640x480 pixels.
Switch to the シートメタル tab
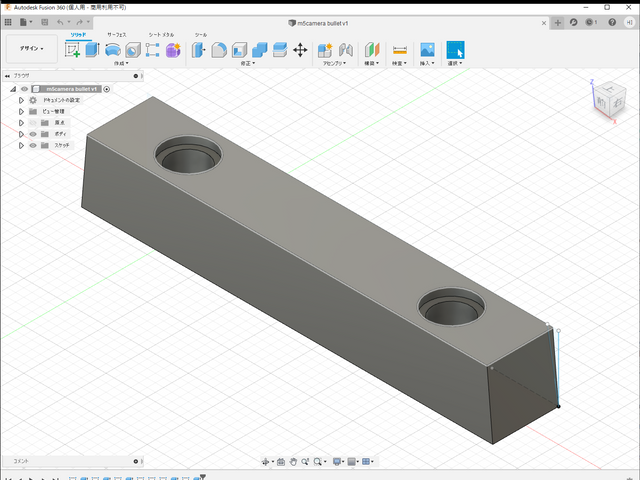pyautogui.click(x=160, y=34)
